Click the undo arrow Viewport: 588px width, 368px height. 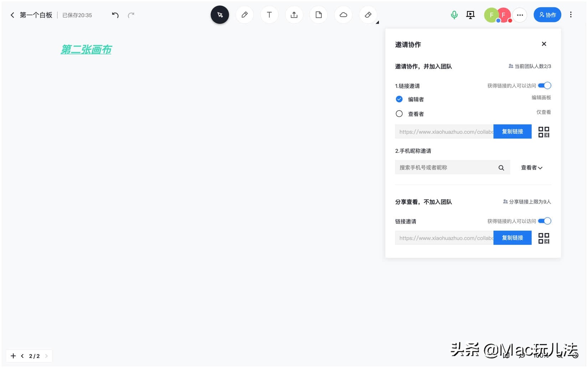(x=115, y=15)
